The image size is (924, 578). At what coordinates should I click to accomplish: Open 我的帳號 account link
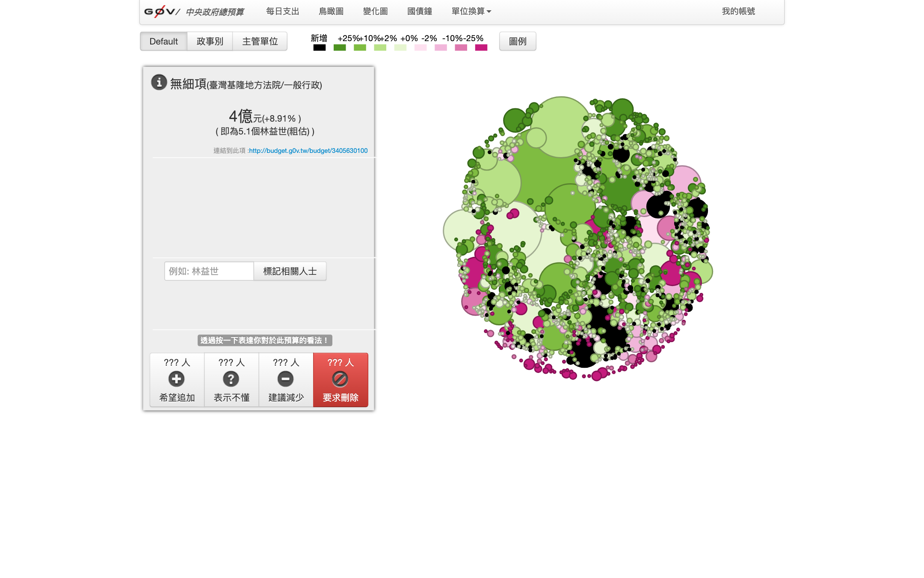coord(738,11)
